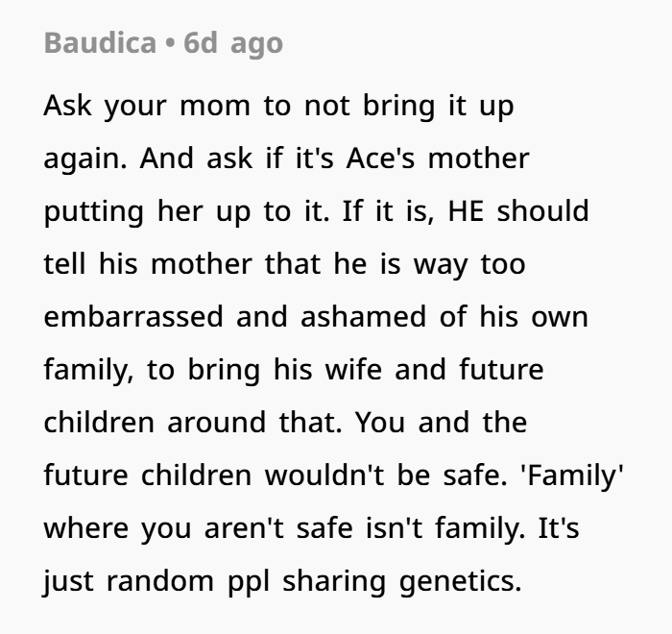This screenshot has height=634, width=672.
Task: Click the line starting 'family, to bring'
Action: (293, 370)
